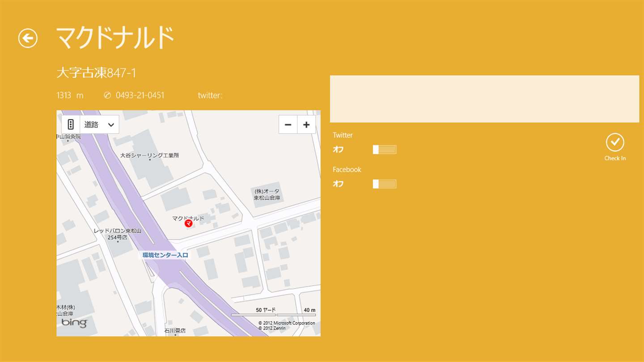Zoom in the map with plus
The image size is (644, 362).
click(x=306, y=125)
